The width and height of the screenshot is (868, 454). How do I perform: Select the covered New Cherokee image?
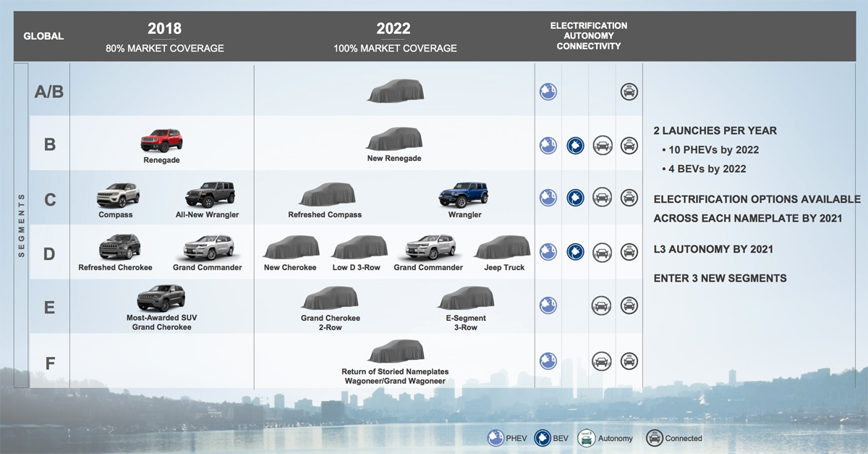(x=290, y=248)
